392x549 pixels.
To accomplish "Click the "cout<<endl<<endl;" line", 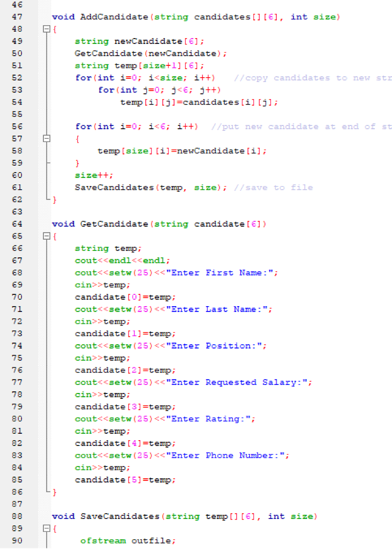I will [123, 261].
